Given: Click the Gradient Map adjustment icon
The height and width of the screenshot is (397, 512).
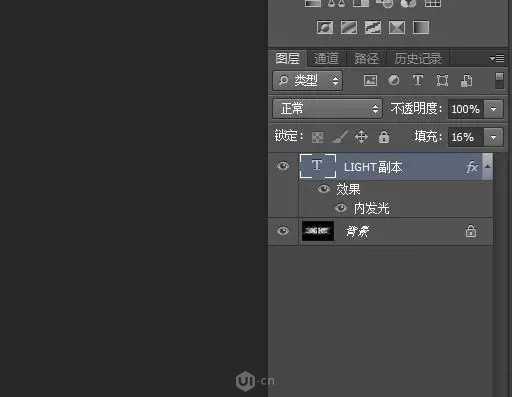Looking at the screenshot, I should (x=421, y=27).
